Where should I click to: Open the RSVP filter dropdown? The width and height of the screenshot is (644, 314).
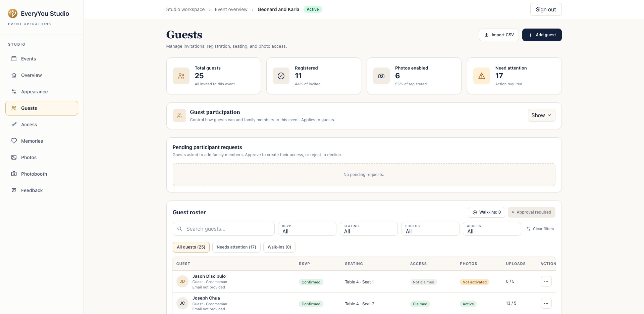(x=307, y=229)
